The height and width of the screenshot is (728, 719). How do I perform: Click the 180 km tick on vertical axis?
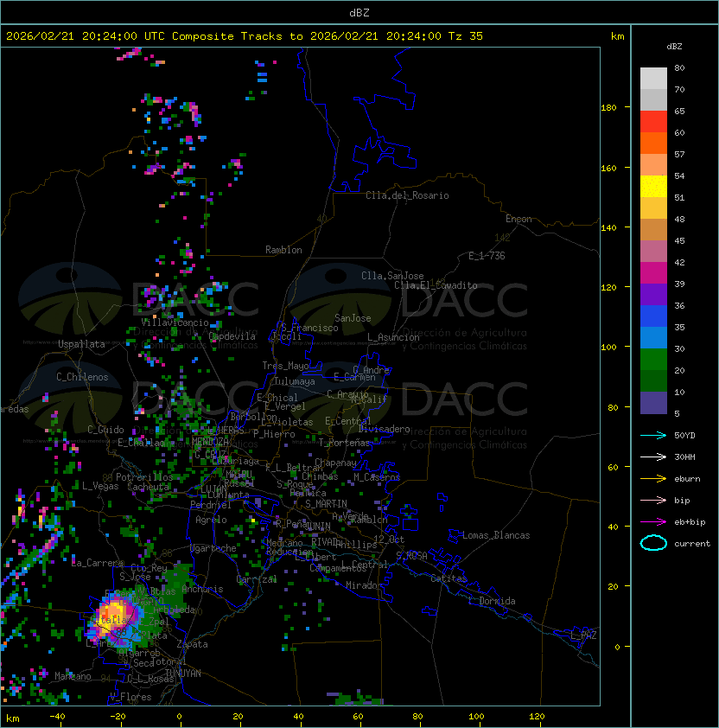point(608,107)
